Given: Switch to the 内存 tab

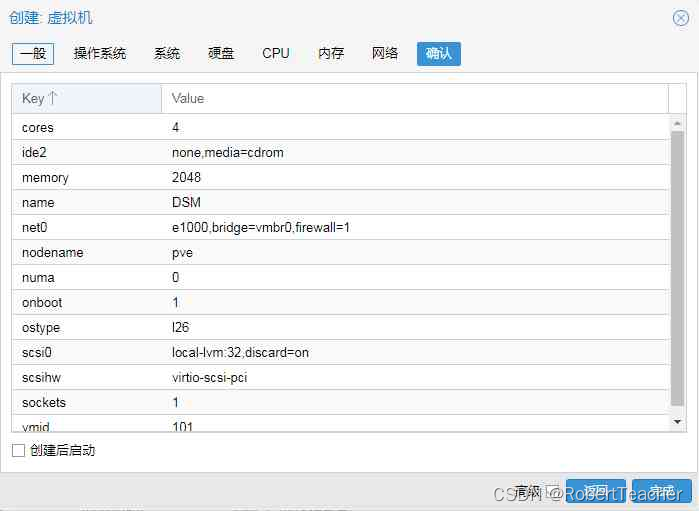Looking at the screenshot, I should [331, 54].
